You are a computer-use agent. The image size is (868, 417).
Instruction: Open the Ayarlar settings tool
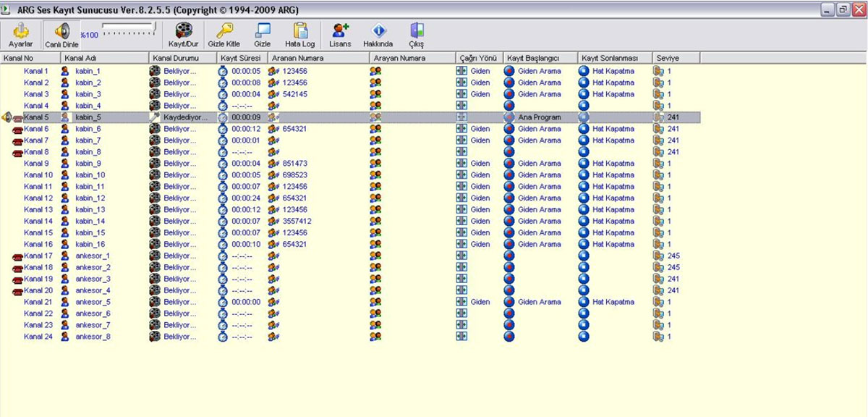coord(20,35)
